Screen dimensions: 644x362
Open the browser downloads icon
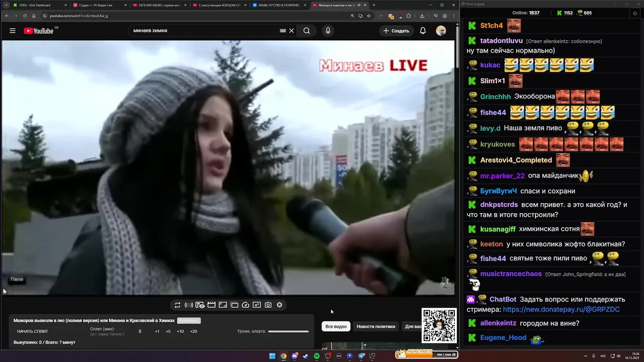click(422, 16)
